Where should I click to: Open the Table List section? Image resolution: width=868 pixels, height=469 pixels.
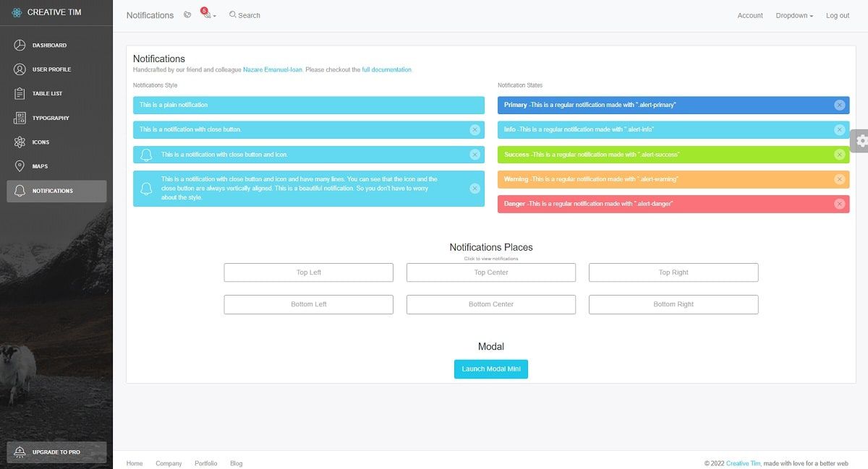[x=46, y=93]
